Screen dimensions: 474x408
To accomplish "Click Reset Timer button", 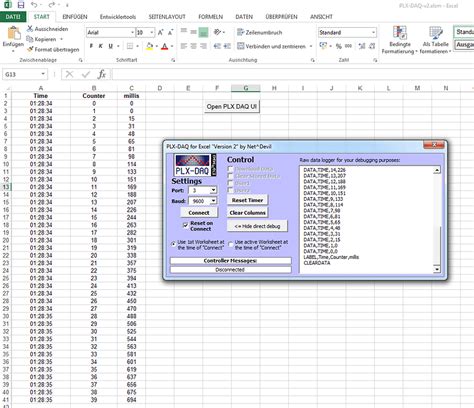I will [247, 200].
